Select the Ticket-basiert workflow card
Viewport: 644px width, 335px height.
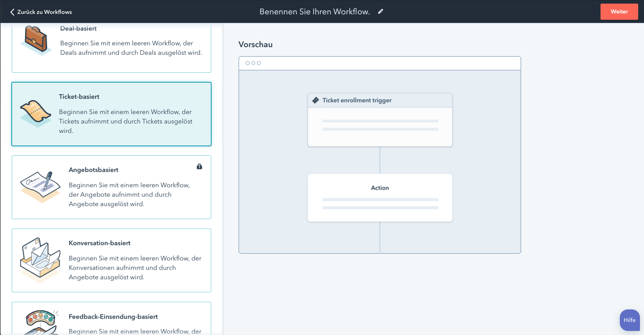(x=111, y=114)
